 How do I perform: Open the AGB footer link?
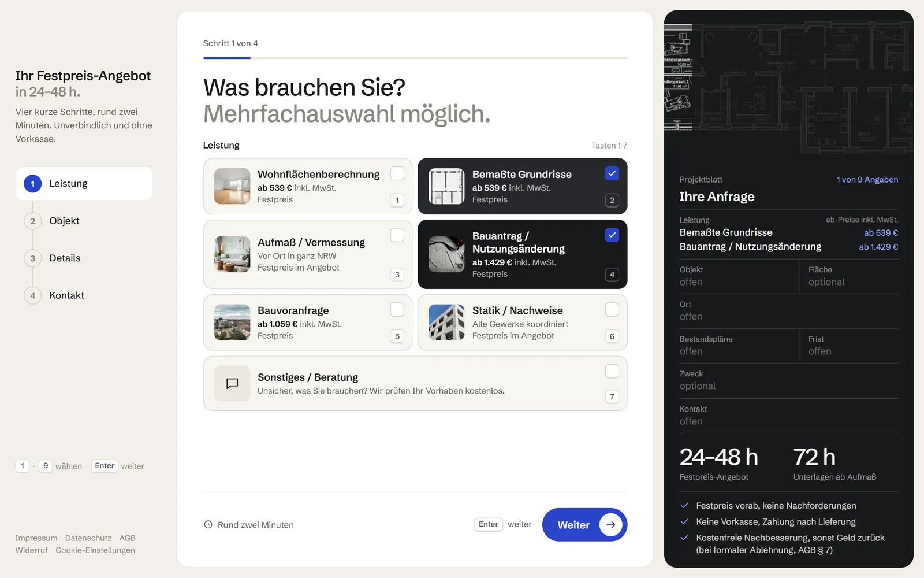[127, 538]
